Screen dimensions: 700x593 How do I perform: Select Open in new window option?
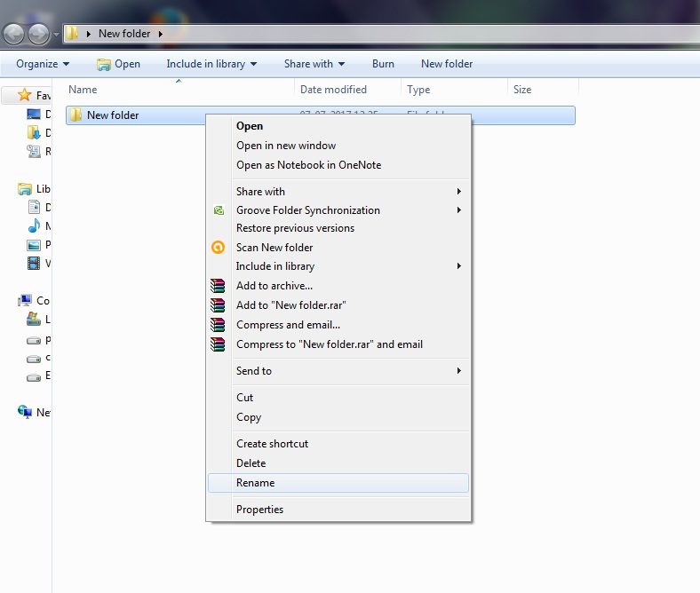coord(286,146)
